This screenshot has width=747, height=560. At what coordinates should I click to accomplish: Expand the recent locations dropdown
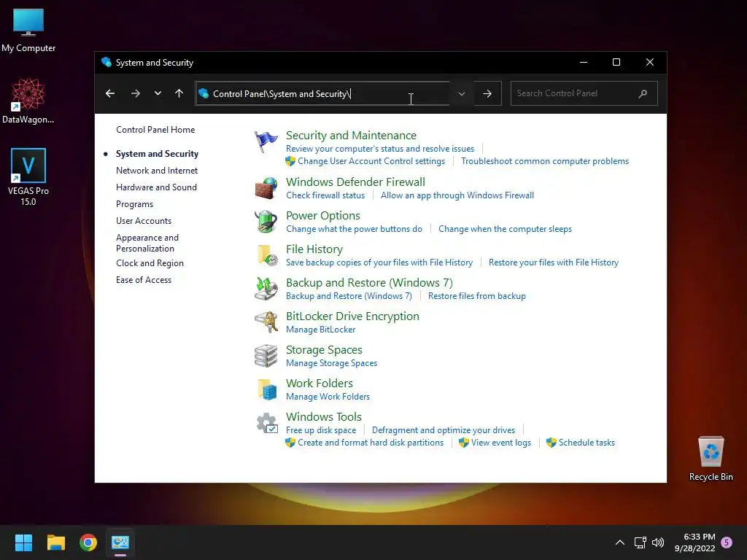tap(158, 93)
